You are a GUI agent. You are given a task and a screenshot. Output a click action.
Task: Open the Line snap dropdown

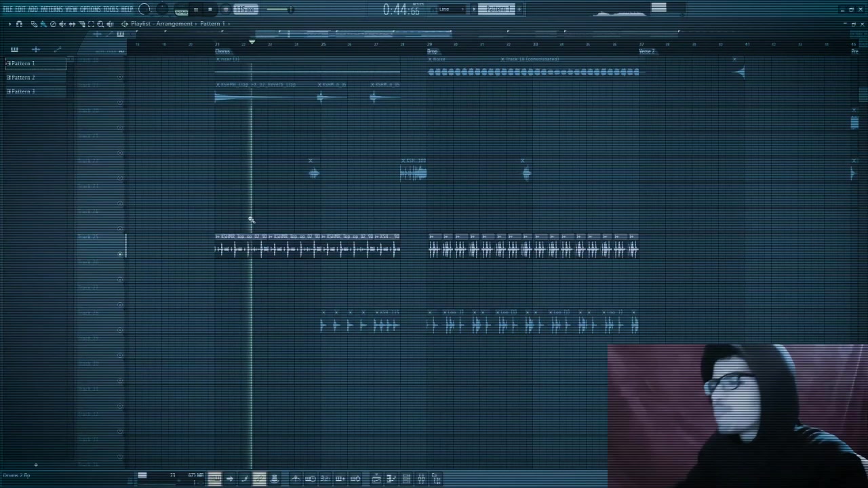(x=451, y=9)
